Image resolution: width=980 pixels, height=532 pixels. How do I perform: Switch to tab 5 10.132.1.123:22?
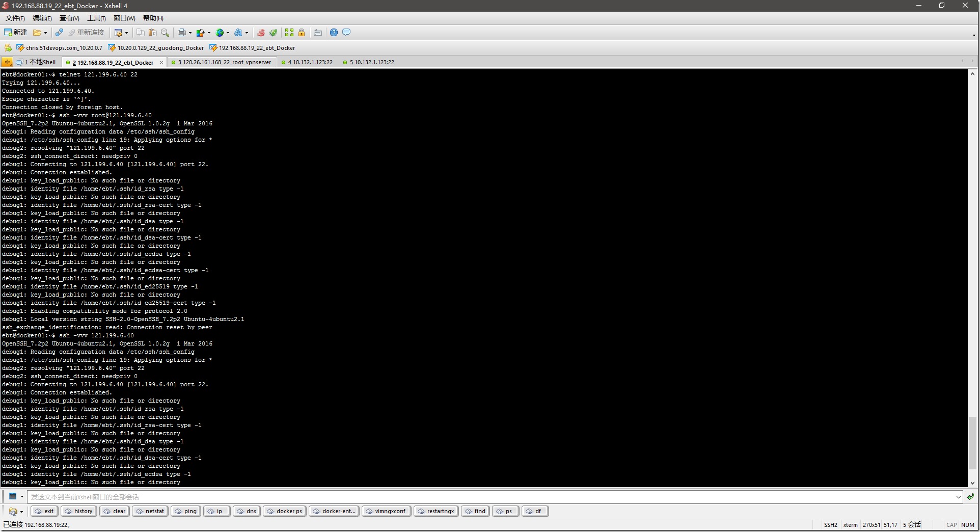(369, 62)
